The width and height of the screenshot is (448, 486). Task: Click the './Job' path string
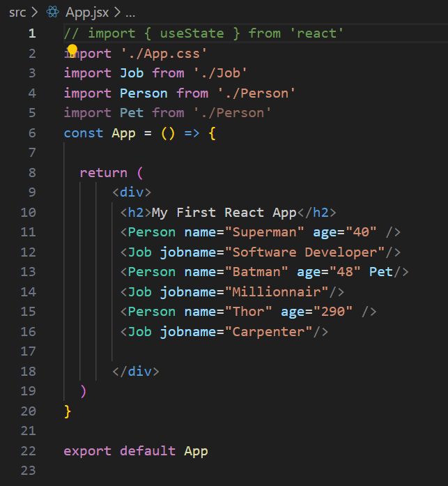pos(220,73)
